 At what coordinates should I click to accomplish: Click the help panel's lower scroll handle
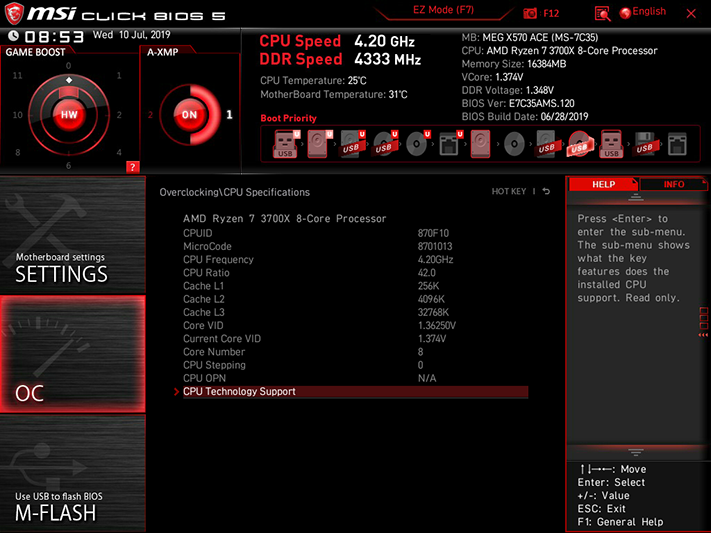(636, 452)
